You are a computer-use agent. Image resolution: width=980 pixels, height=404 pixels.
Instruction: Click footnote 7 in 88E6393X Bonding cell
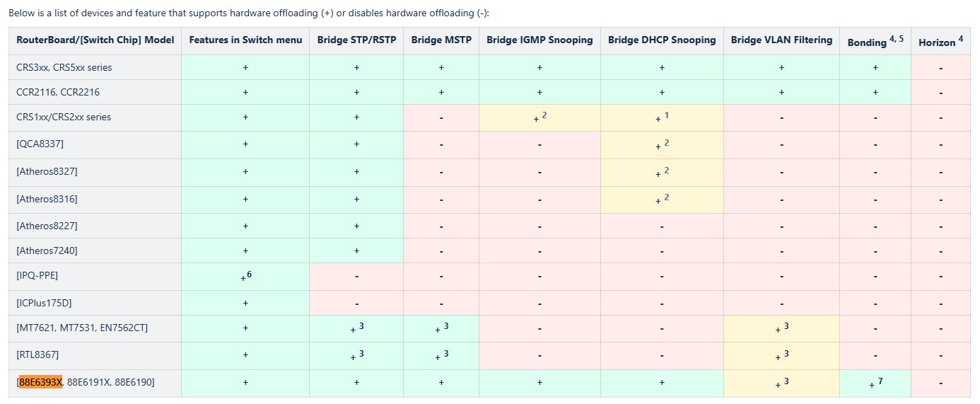click(x=880, y=381)
